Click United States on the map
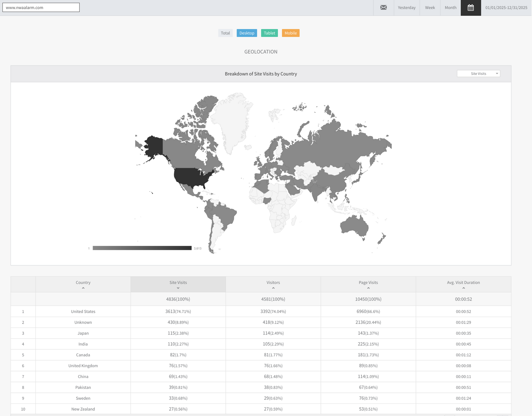Screen dimensions: 532x416 click(x=191, y=177)
